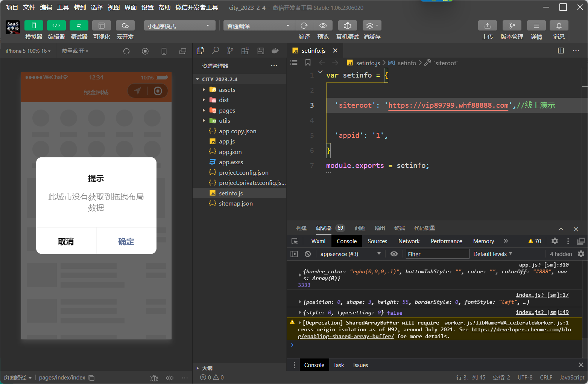Start real device debugging (真机调试)
588x384 pixels.
[x=348, y=25]
